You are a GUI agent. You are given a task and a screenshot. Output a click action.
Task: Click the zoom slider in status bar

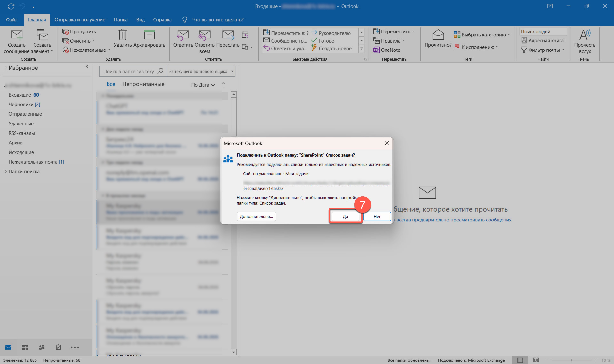[572, 360]
